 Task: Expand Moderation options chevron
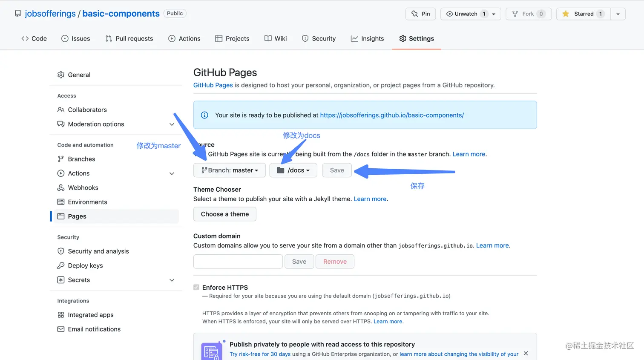(172, 124)
